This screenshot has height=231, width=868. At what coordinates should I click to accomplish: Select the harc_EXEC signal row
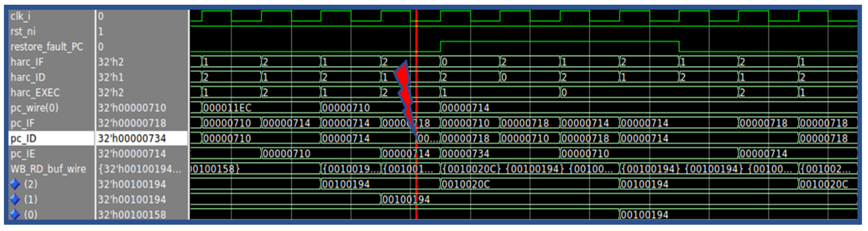(x=35, y=92)
